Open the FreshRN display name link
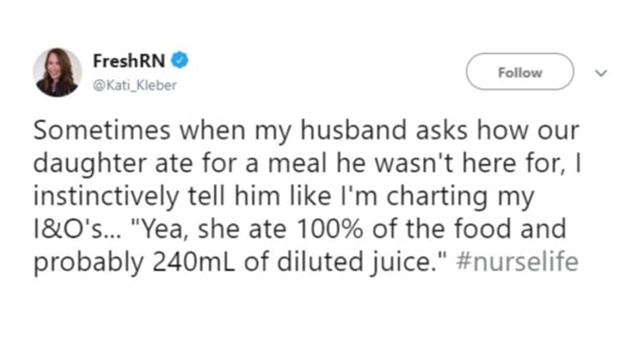The image size is (644, 338). pos(129,62)
